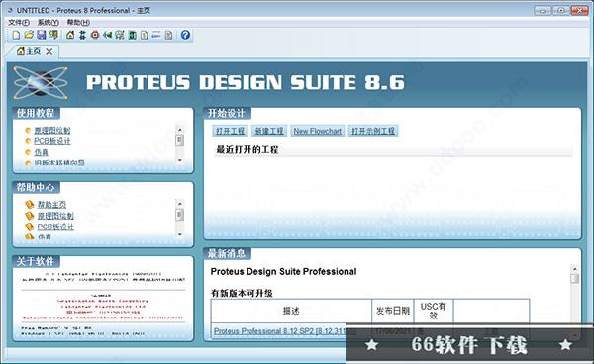The width and height of the screenshot is (594, 364).
Task: Open the 帮助 menu
Action: click(78, 23)
